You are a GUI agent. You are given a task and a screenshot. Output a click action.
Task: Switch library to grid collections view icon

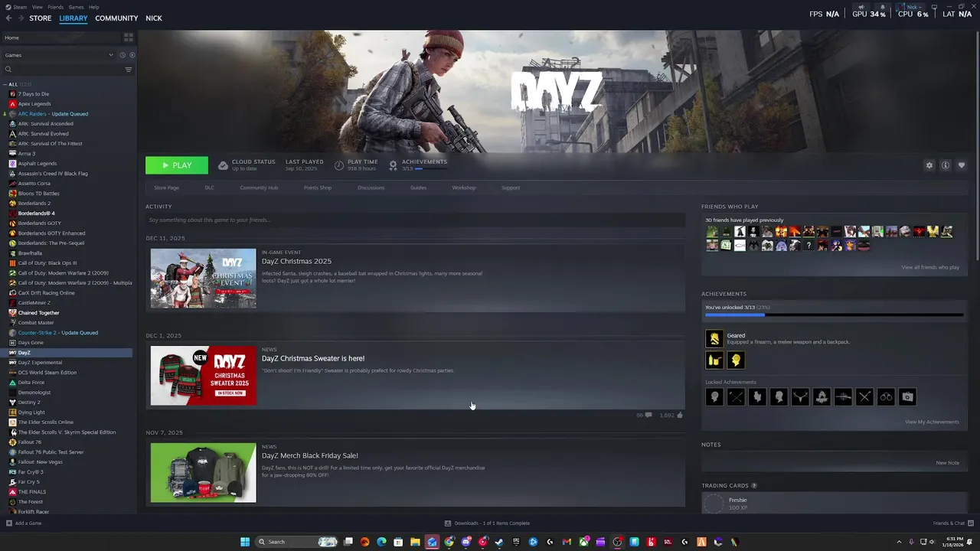click(x=128, y=37)
